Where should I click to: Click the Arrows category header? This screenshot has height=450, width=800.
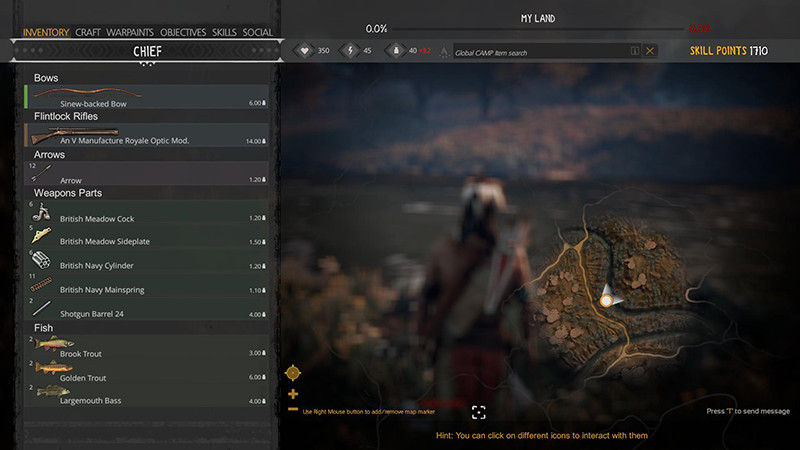(x=49, y=155)
